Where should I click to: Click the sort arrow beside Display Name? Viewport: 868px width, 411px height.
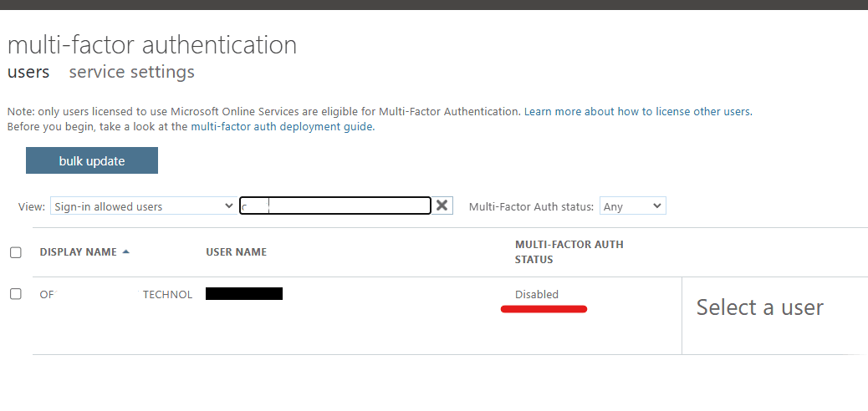pos(126,251)
